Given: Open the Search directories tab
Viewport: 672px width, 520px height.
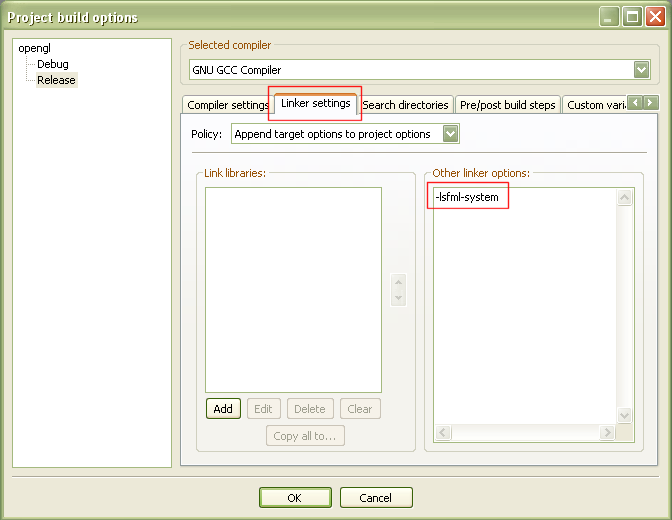Looking at the screenshot, I should coord(405,105).
